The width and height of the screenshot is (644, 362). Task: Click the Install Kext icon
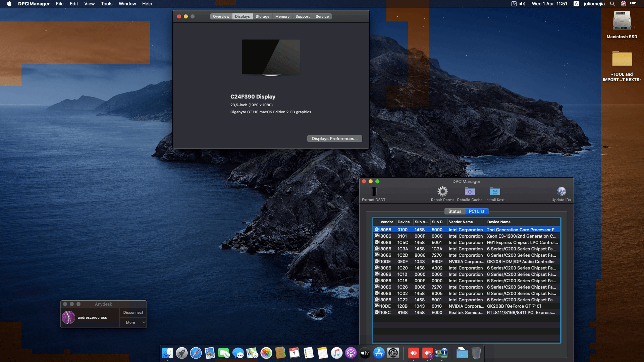coord(494,191)
